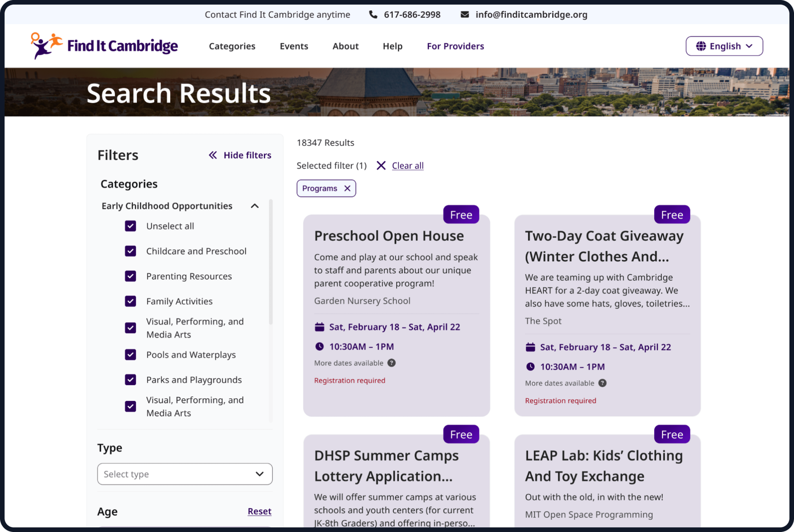This screenshot has width=794, height=532.
Task: Toggle the Unselect all checkbox
Action: tap(131, 226)
